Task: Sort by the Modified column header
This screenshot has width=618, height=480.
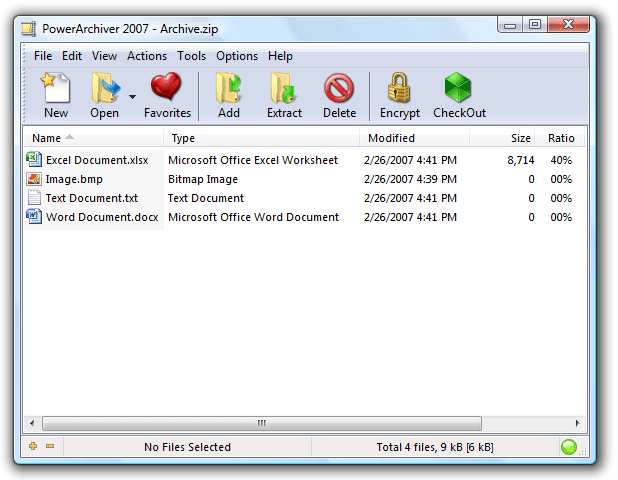Action: 414,138
